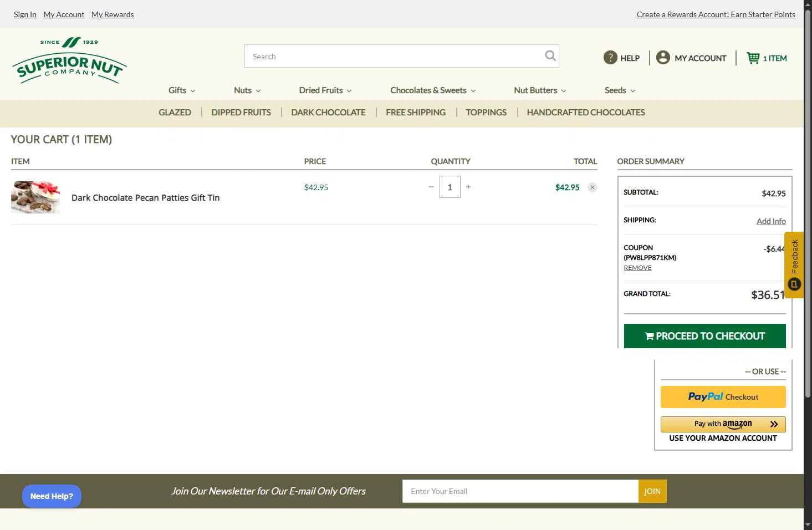Click Create a Rewards Account link
812x530 pixels.
pos(716,14)
